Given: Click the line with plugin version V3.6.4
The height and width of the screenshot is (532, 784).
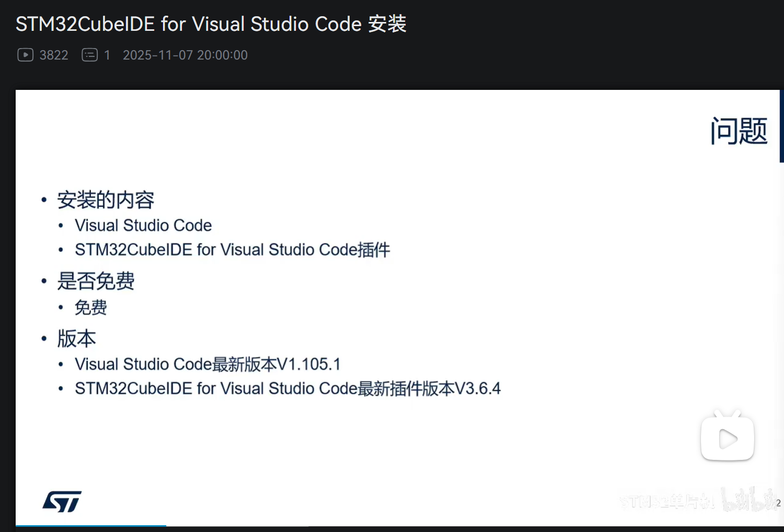Looking at the screenshot, I should coord(287,389).
